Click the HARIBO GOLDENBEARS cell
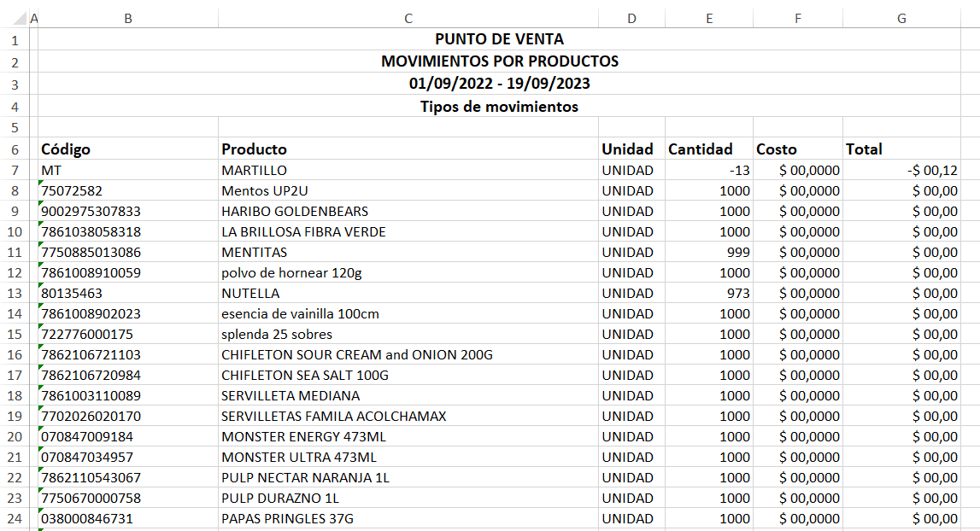980x531 pixels. click(408, 211)
